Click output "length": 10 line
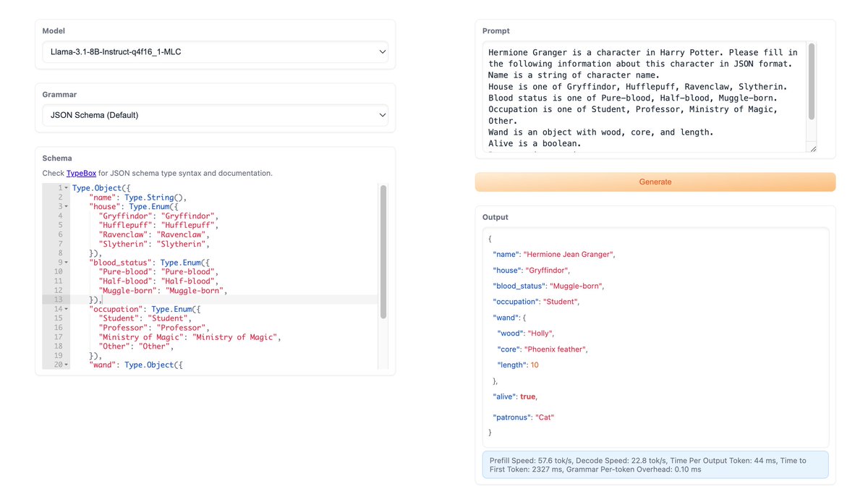Image resolution: width=868 pixels, height=497 pixels. tap(518, 365)
